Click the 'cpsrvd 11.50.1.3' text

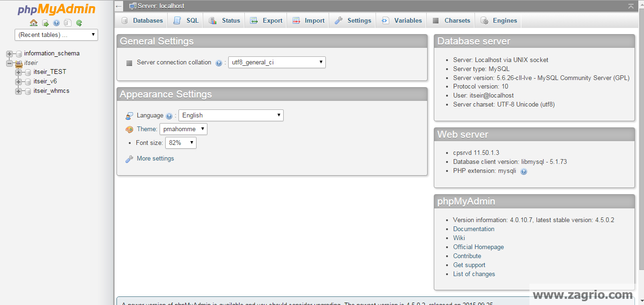coord(476,152)
